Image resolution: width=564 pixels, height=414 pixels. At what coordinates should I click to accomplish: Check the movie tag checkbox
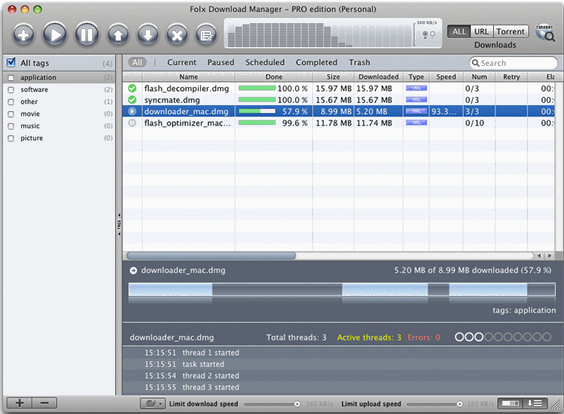11,114
